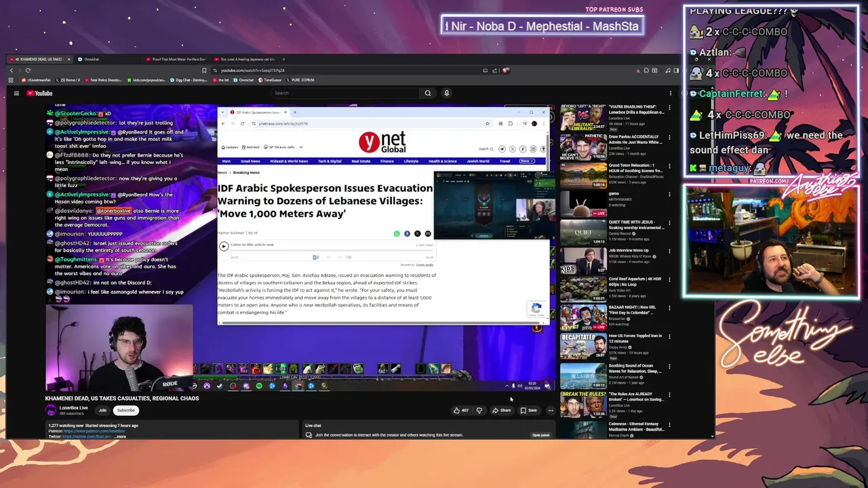The width and height of the screenshot is (868, 488).
Task: Open options for Job Interview Mess Up
Action: point(669,251)
